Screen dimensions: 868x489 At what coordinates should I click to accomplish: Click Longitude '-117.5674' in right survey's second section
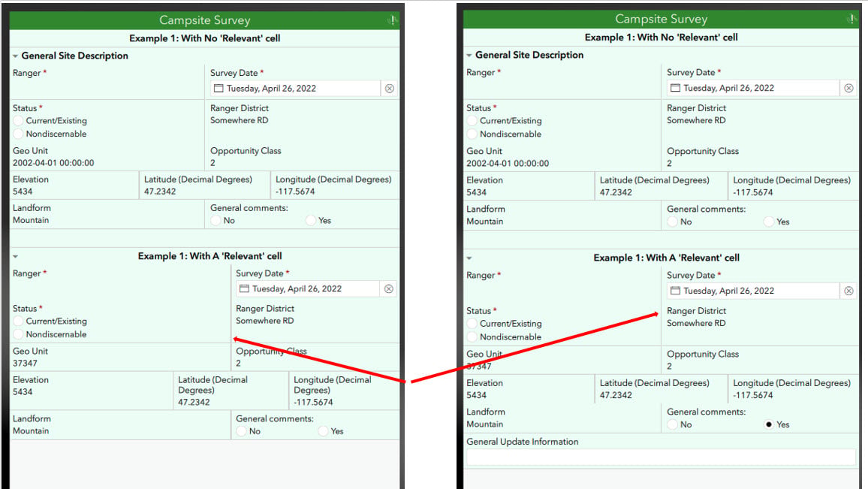pyautogui.click(x=753, y=395)
